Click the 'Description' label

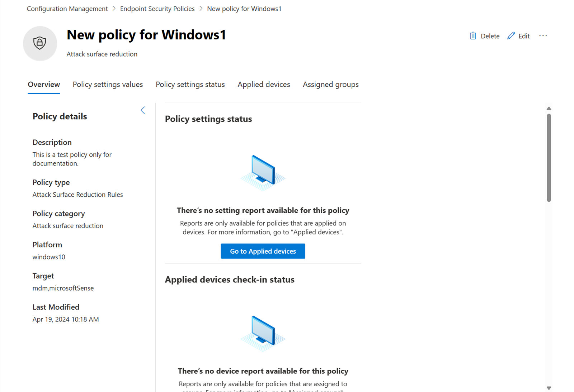coord(52,142)
